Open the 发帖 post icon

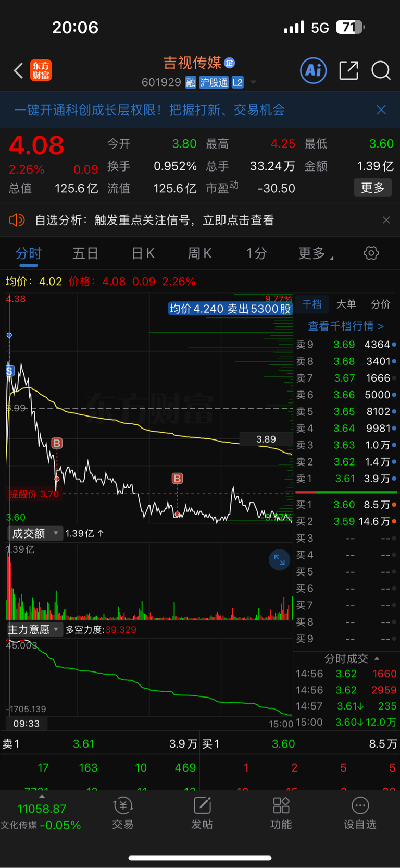coord(202,813)
